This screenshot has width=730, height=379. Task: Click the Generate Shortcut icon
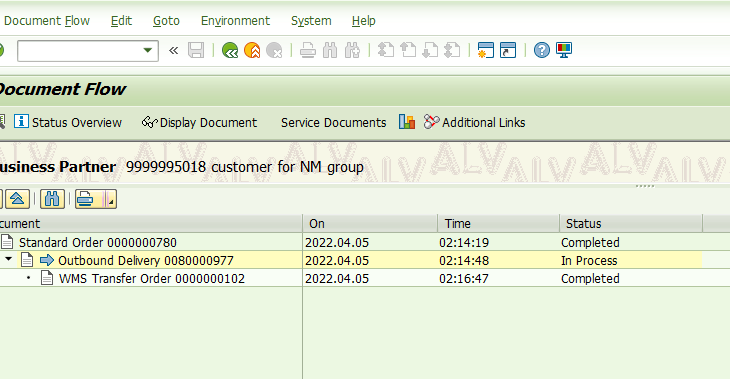[x=508, y=50]
